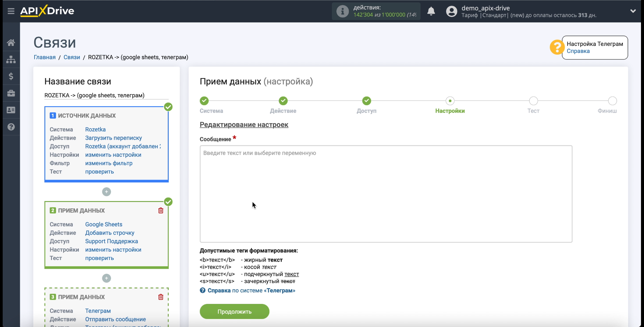Open Google Sheets system link
This screenshot has height=327, width=644.
pyautogui.click(x=104, y=224)
